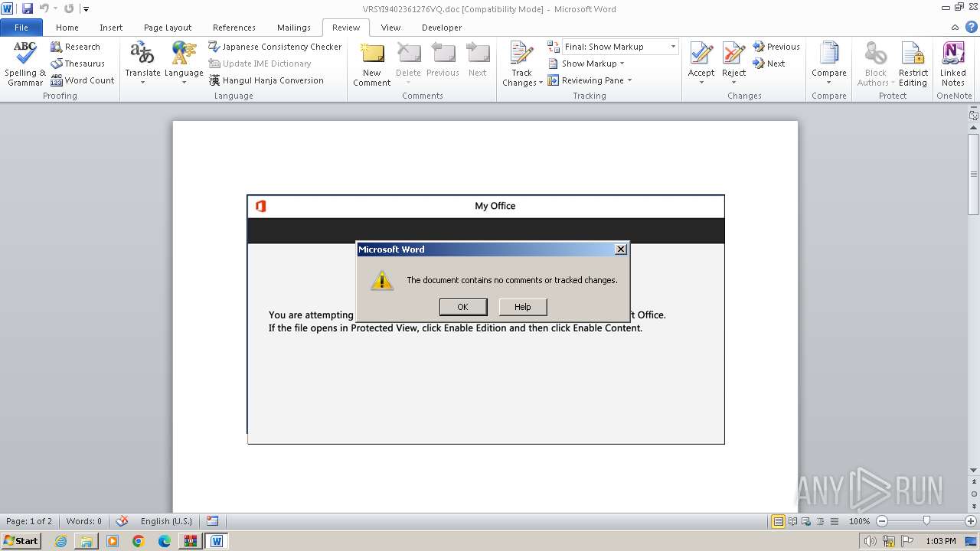Click the zoom slider handle
980x551 pixels.
(926, 521)
